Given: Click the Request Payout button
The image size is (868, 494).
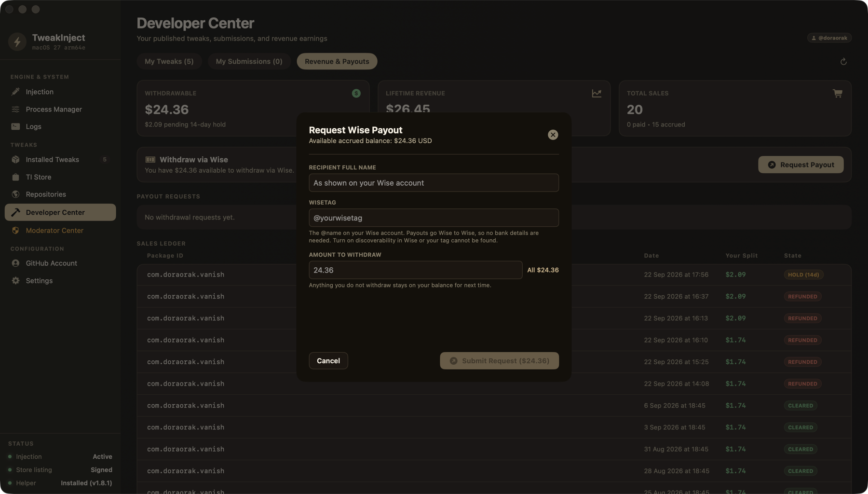Looking at the screenshot, I should (800, 165).
